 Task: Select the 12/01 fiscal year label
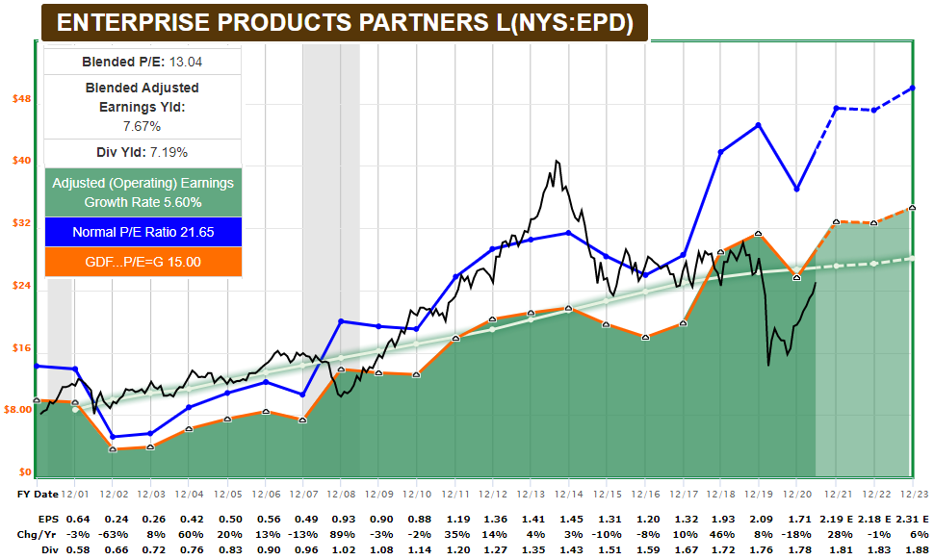(x=75, y=494)
